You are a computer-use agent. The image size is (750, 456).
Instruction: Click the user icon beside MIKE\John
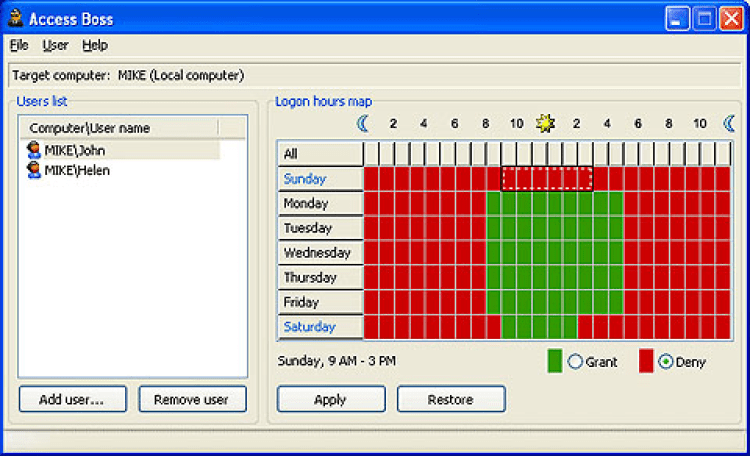pyautogui.click(x=33, y=150)
